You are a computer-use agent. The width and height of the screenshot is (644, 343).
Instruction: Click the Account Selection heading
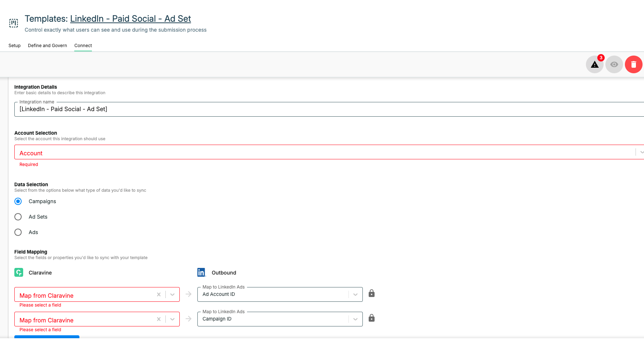(36, 133)
